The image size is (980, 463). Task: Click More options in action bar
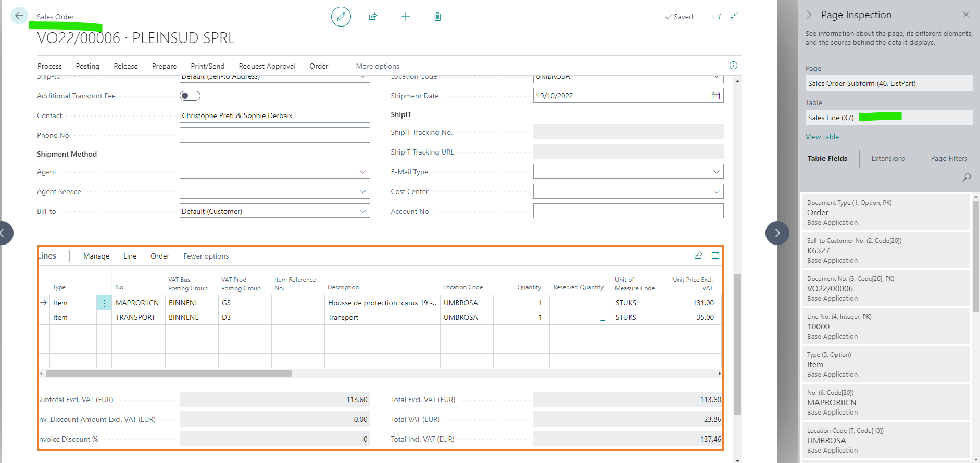coord(378,66)
